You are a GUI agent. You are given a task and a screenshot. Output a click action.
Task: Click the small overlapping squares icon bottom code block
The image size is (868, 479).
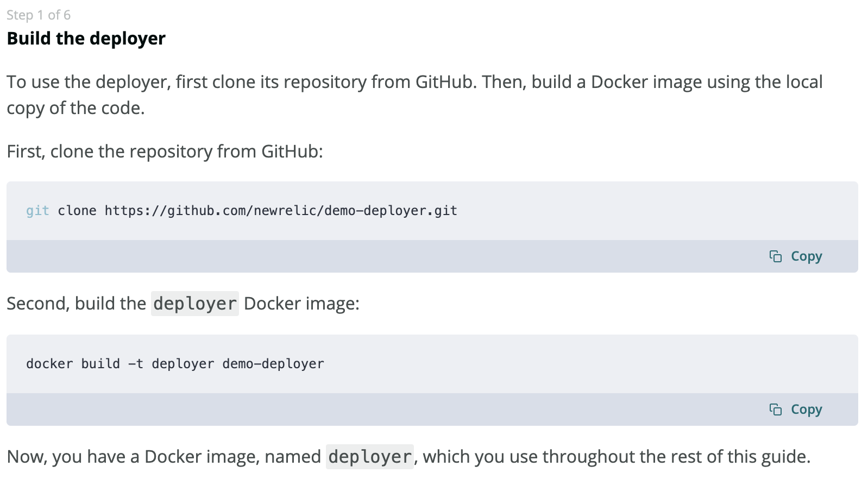(x=775, y=409)
